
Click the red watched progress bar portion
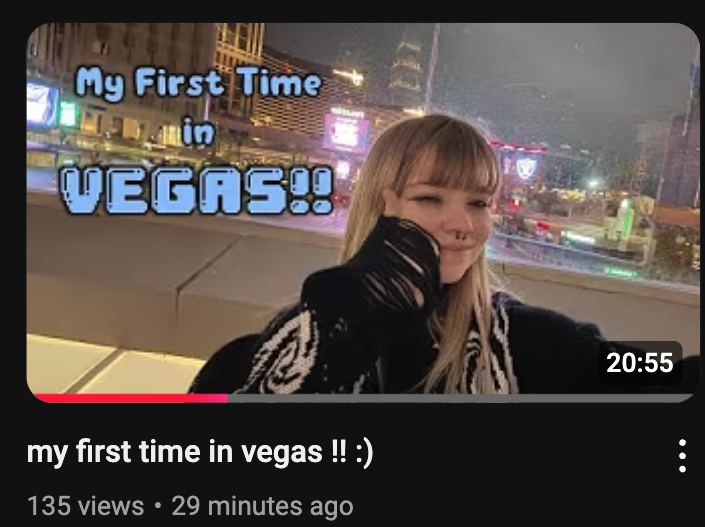[x=129, y=398]
